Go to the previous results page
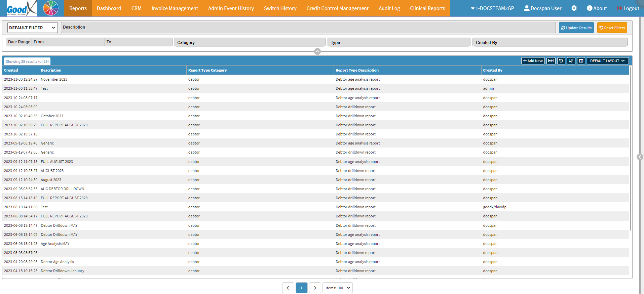This screenshot has width=644, height=294. pyautogui.click(x=288, y=288)
